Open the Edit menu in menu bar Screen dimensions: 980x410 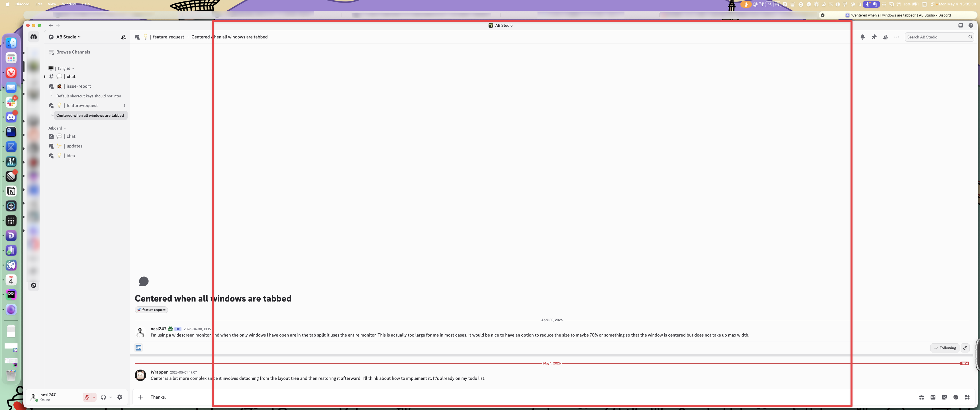(x=38, y=4)
